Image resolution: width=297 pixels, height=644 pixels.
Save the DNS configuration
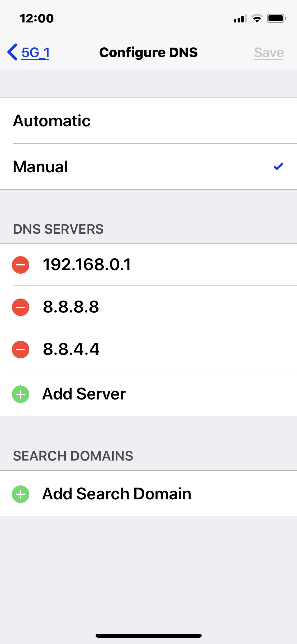click(x=269, y=53)
